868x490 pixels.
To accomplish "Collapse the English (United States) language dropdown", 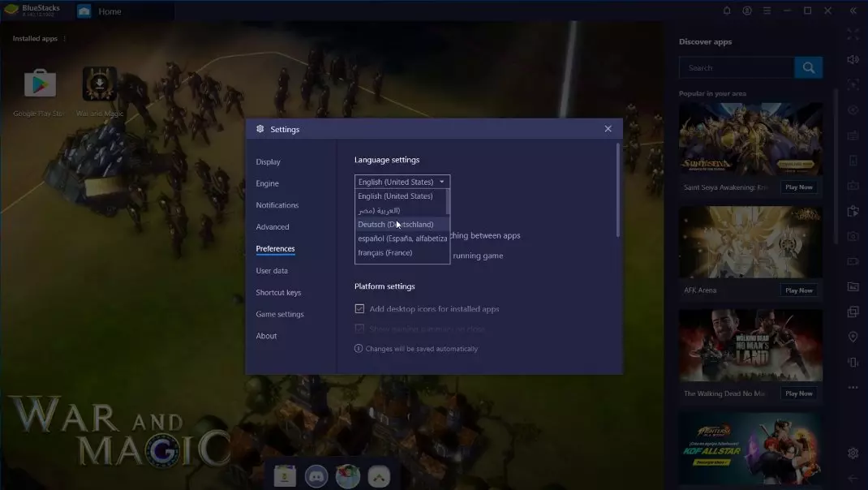I will (x=402, y=182).
